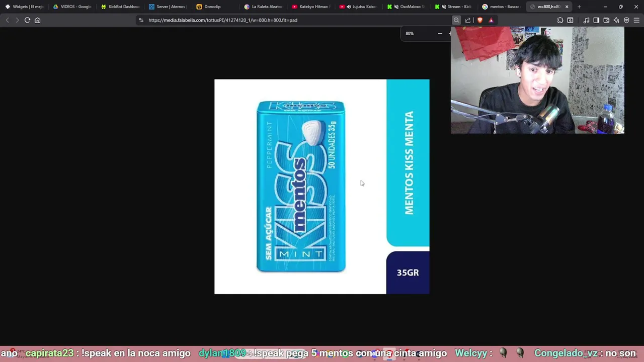
Task: Click the MENTOS KISS MENTA label
Action: pyautogui.click(x=409, y=163)
